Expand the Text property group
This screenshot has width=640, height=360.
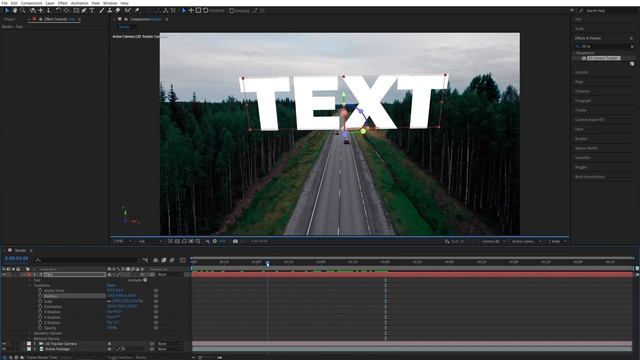[x=30, y=280]
